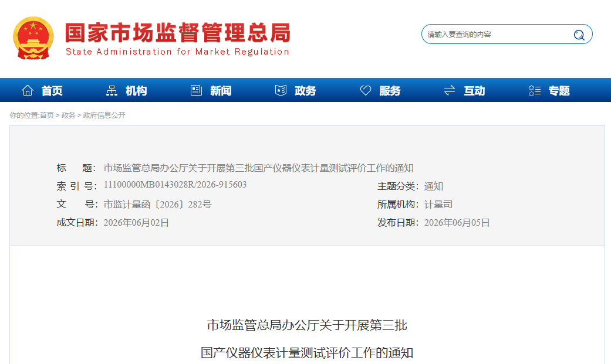Click the starred book icon beside 政务

(x=281, y=90)
